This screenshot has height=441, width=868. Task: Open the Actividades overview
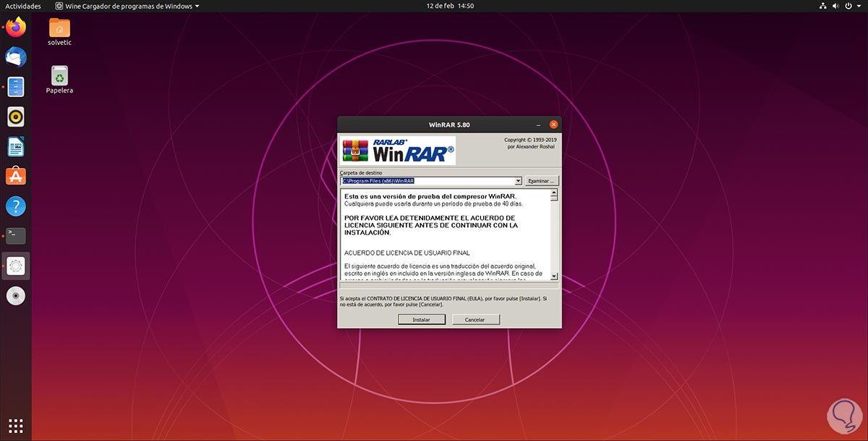[x=23, y=6]
